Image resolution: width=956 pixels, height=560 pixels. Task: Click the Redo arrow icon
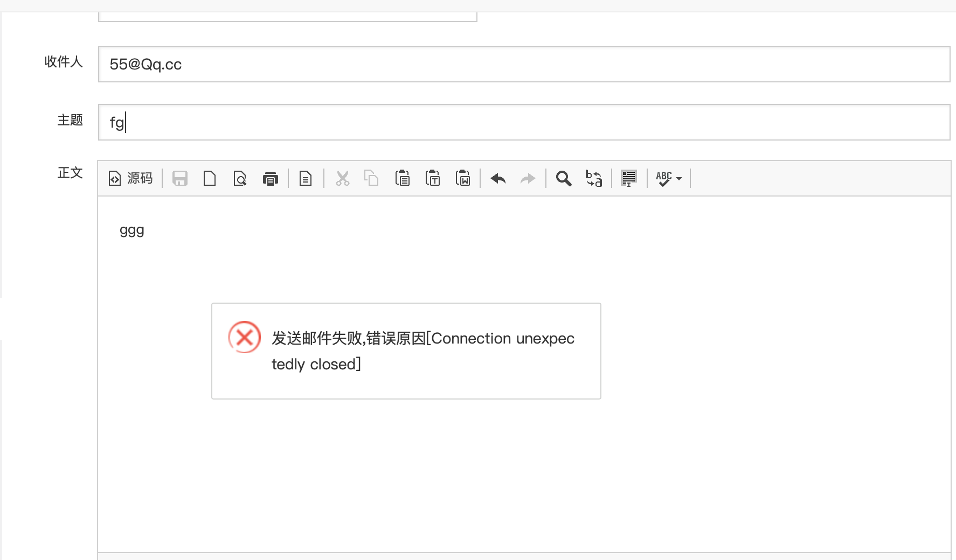[x=528, y=178]
